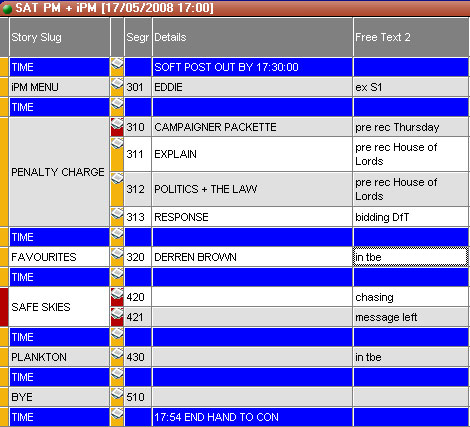Select the iPM MENU story slug
The width and height of the screenshot is (470, 427).
59,87
